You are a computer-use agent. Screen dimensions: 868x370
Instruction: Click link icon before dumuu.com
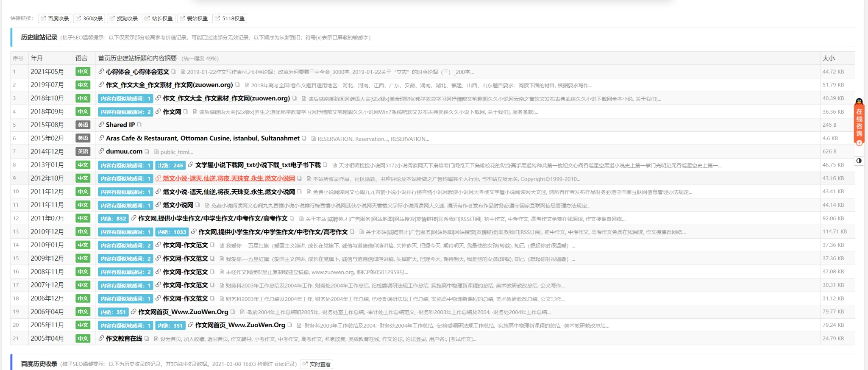101,151
